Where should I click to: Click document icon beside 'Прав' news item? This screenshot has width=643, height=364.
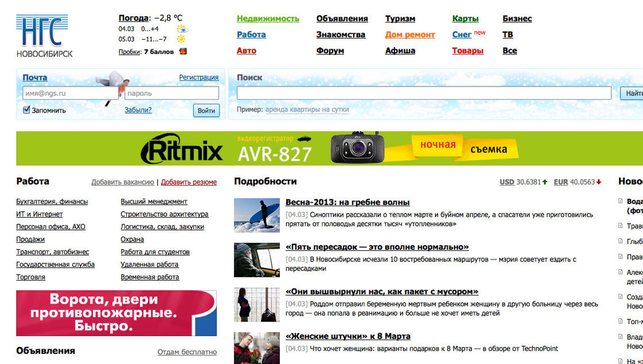pyautogui.click(x=620, y=256)
